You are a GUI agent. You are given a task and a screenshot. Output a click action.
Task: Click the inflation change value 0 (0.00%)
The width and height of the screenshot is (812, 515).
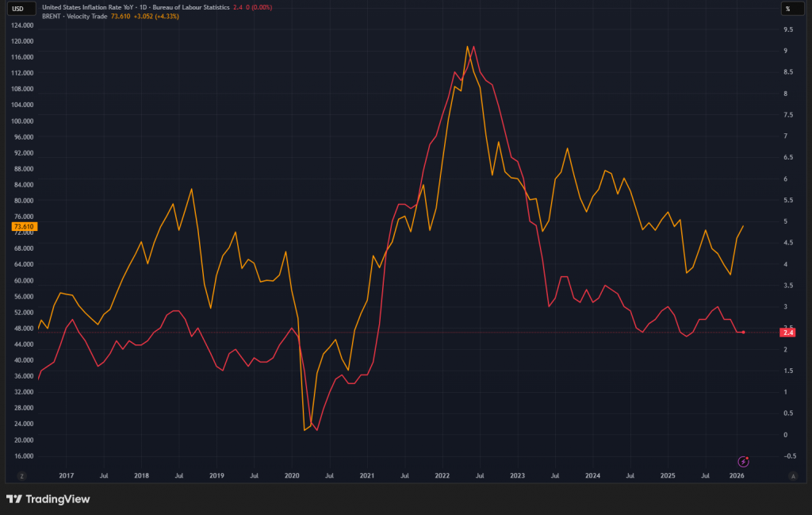[258, 6]
